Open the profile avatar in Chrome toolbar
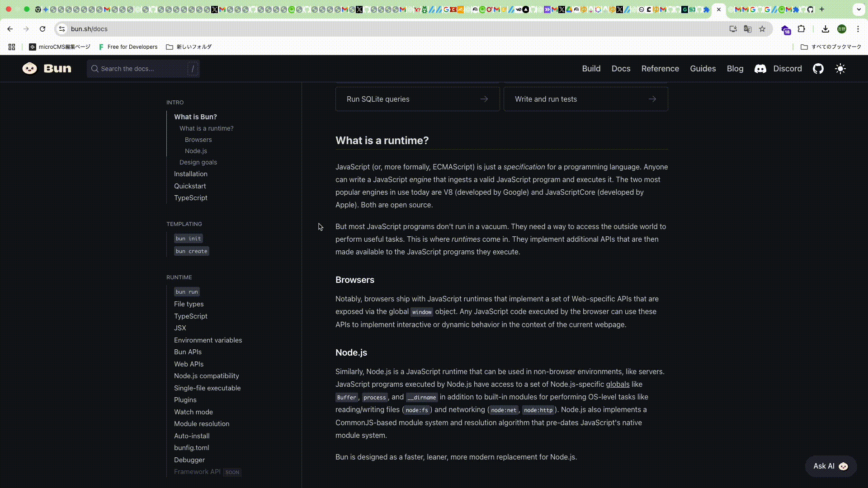The width and height of the screenshot is (868, 488). tap(842, 29)
